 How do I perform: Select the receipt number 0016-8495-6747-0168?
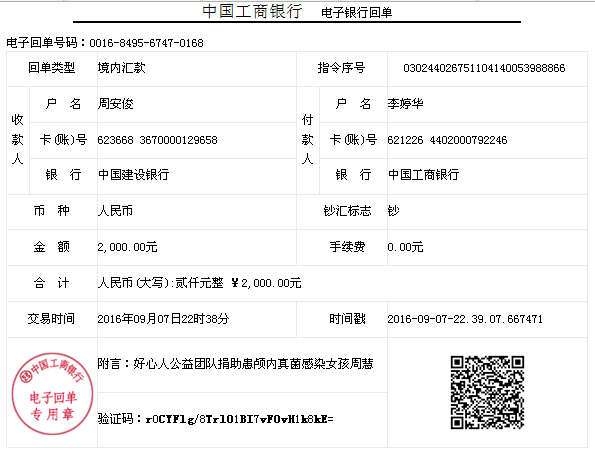(x=146, y=43)
